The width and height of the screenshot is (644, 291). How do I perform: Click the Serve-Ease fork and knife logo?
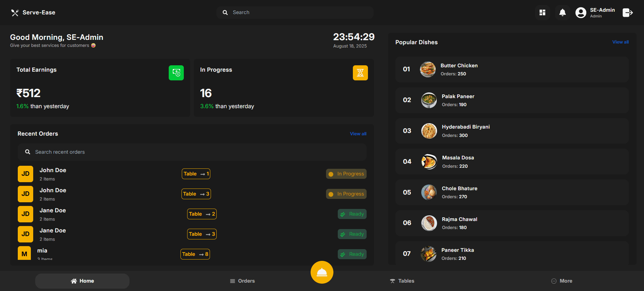tap(15, 13)
